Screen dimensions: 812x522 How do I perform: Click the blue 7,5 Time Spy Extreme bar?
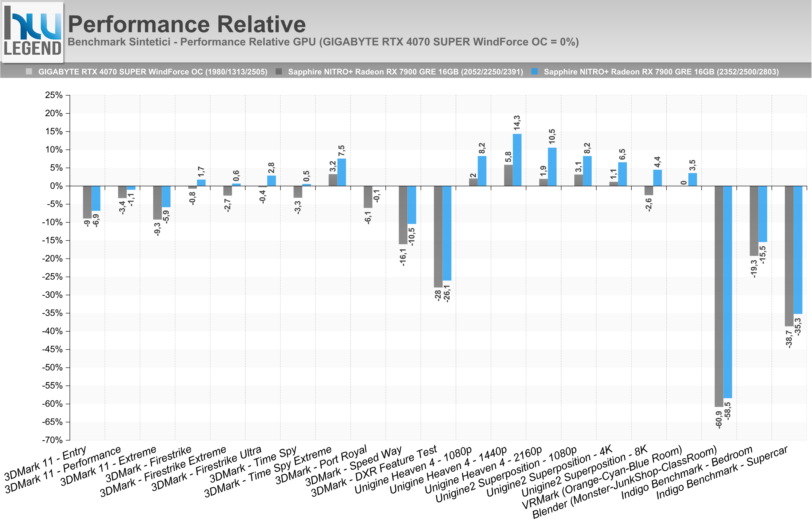[x=342, y=172]
